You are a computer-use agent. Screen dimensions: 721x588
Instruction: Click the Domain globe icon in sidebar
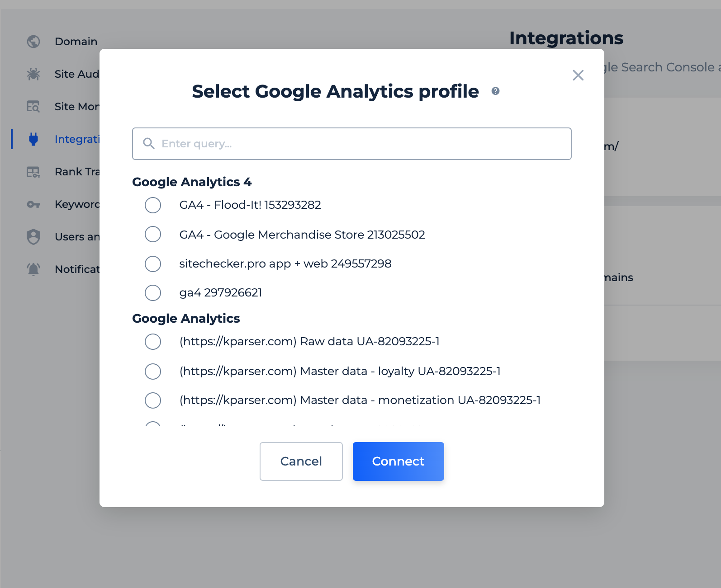pyautogui.click(x=33, y=42)
